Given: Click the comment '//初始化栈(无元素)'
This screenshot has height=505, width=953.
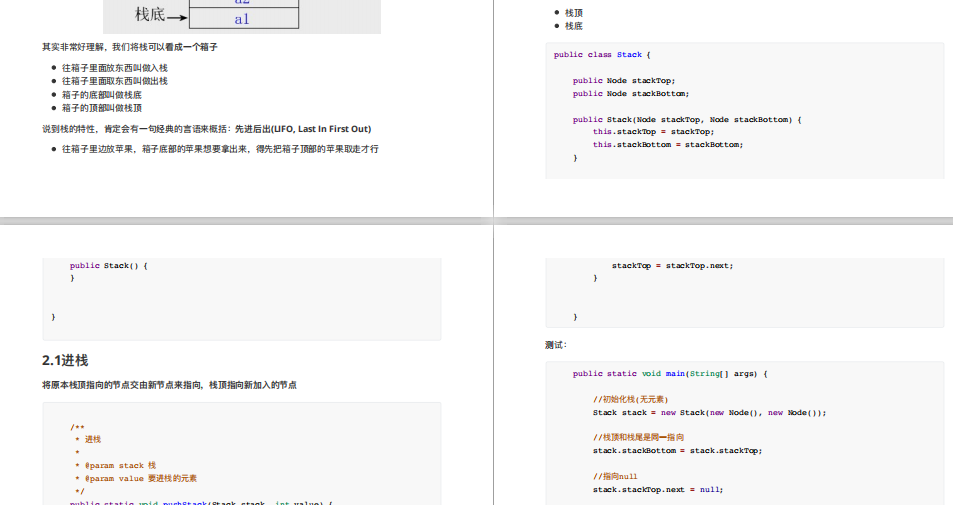Looking at the screenshot, I should pos(630,399).
